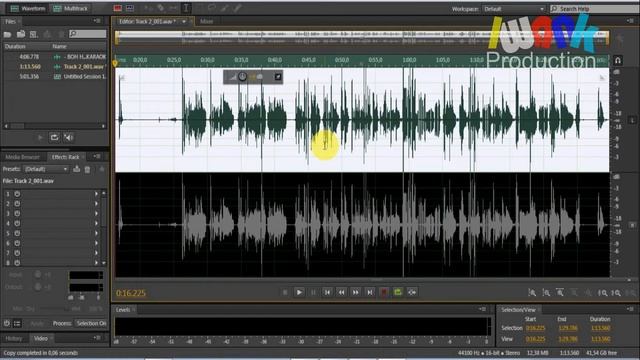Switch to Multitrack view

tap(71, 8)
